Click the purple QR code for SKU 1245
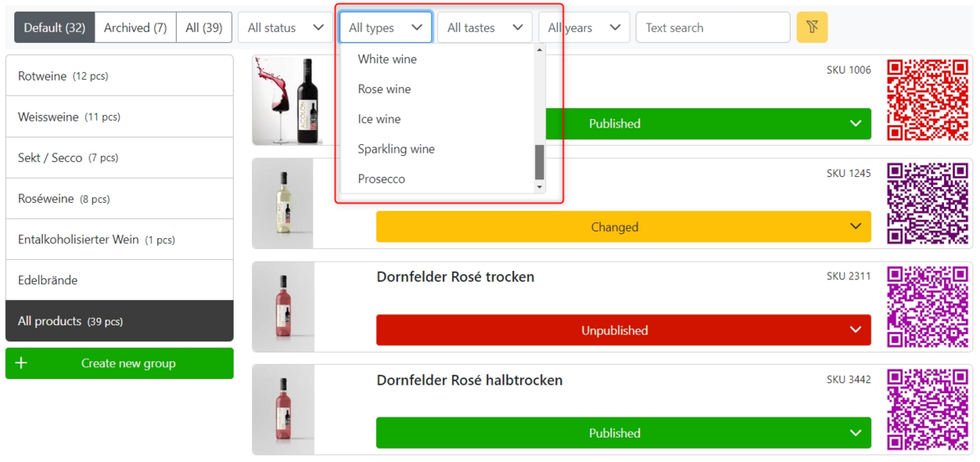980x462 pixels. [927, 203]
